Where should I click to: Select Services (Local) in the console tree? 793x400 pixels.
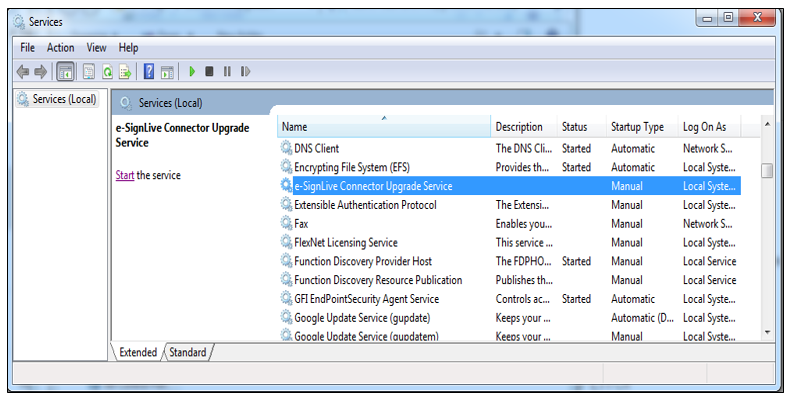click(63, 99)
